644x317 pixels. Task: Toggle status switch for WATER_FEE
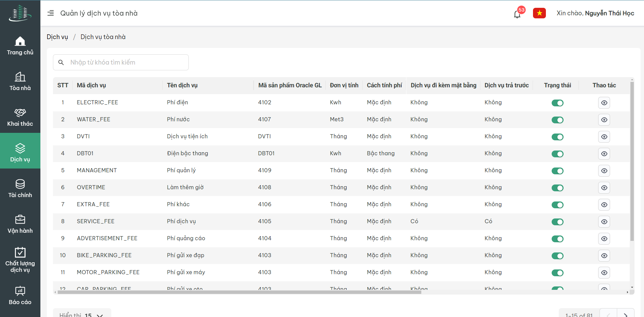coord(557,120)
